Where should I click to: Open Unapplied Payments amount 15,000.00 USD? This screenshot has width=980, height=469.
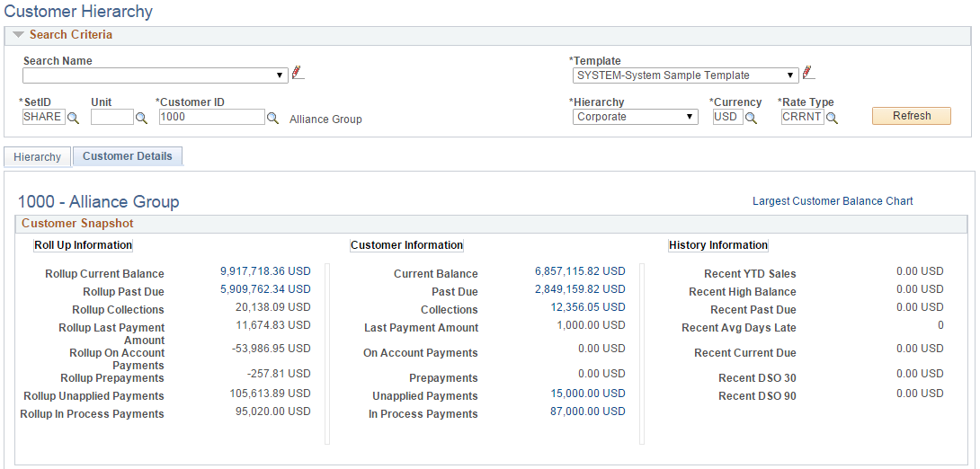[x=587, y=394]
